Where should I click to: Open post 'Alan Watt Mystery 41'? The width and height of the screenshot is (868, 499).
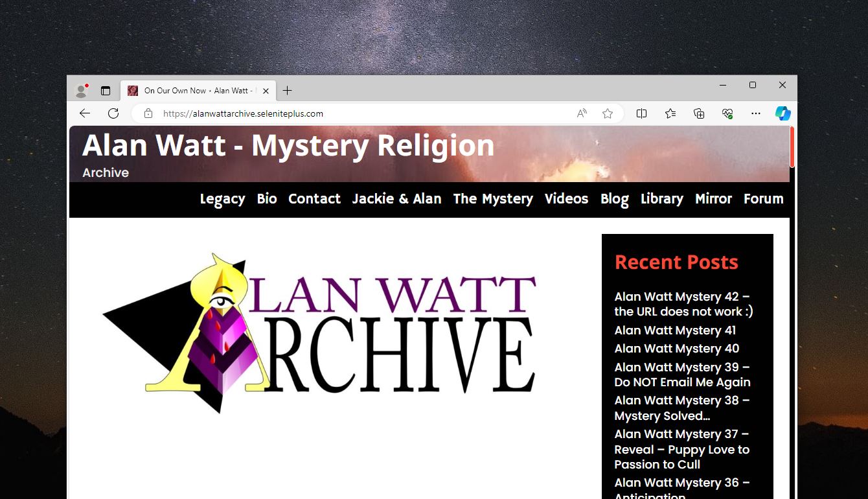(x=675, y=331)
